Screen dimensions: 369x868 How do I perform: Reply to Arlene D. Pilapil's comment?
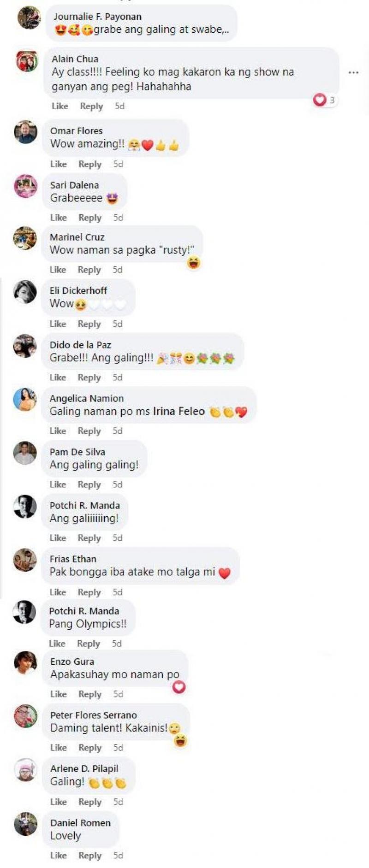coord(90,802)
